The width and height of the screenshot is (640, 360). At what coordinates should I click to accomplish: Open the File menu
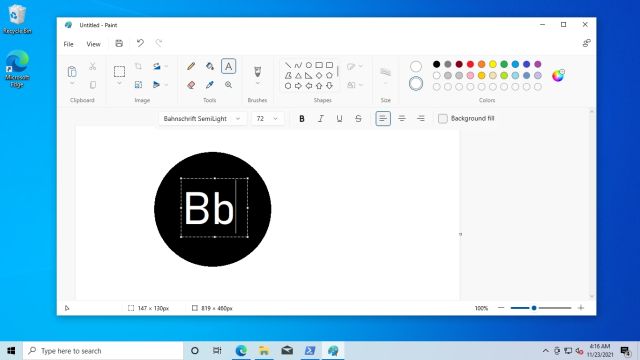[x=69, y=44]
